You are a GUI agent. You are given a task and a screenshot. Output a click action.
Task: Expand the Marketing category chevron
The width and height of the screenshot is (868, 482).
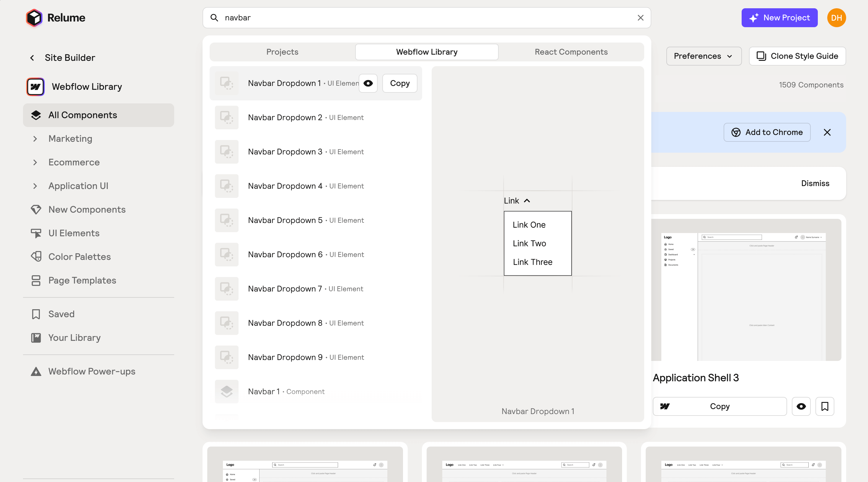(x=35, y=139)
